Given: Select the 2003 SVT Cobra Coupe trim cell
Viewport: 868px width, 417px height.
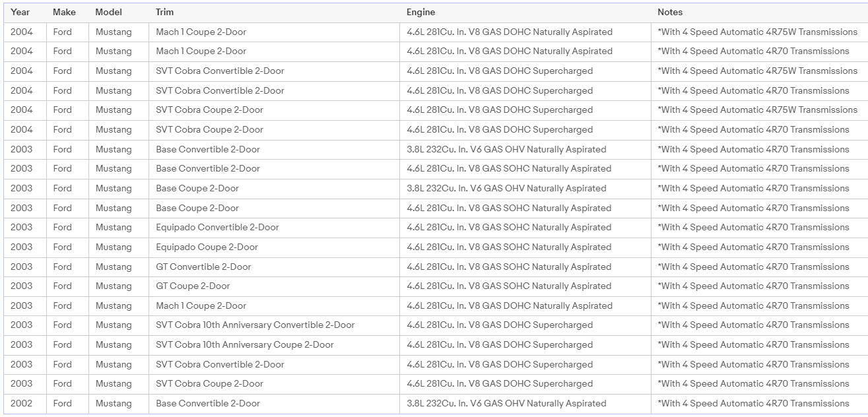Looking at the screenshot, I should pos(209,383).
